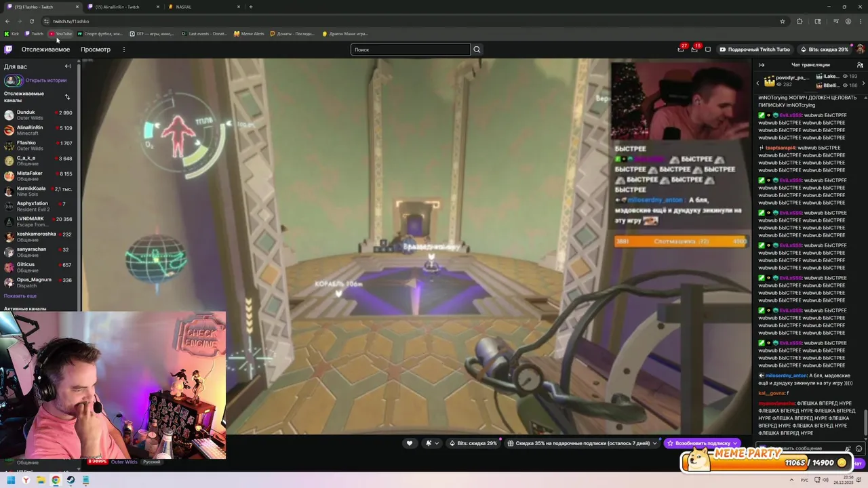
Task: Click the heart follow icon
Action: 409,443
